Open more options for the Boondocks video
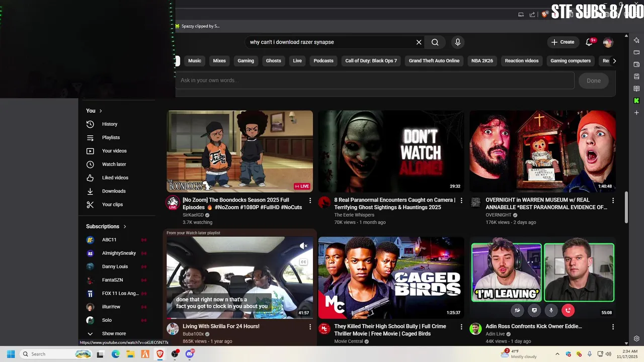 point(310,201)
